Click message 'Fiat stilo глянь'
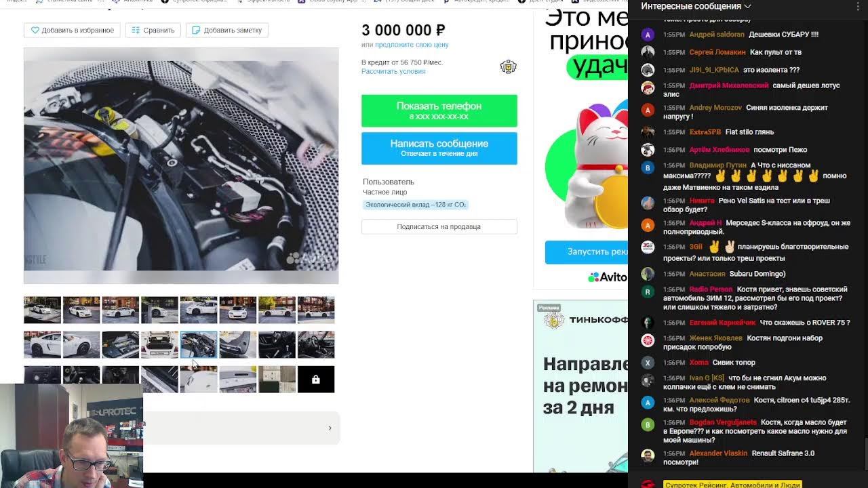868x488 pixels. (749, 132)
